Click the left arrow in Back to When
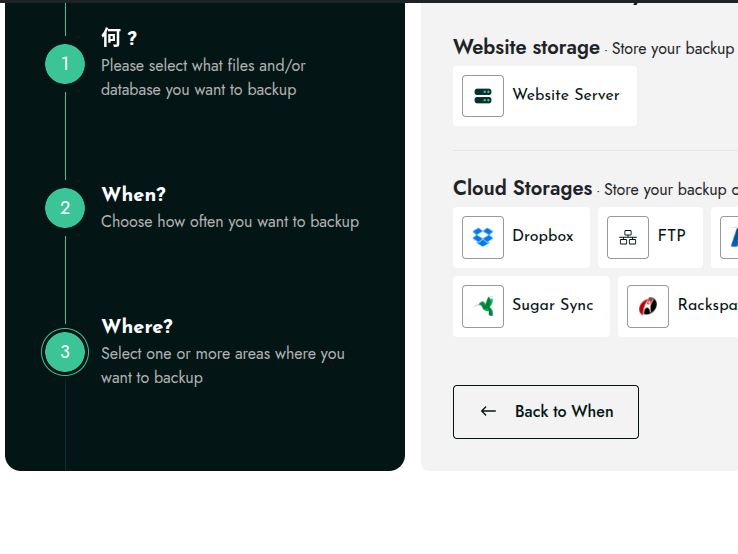This screenshot has height=554, width=738. tap(488, 411)
